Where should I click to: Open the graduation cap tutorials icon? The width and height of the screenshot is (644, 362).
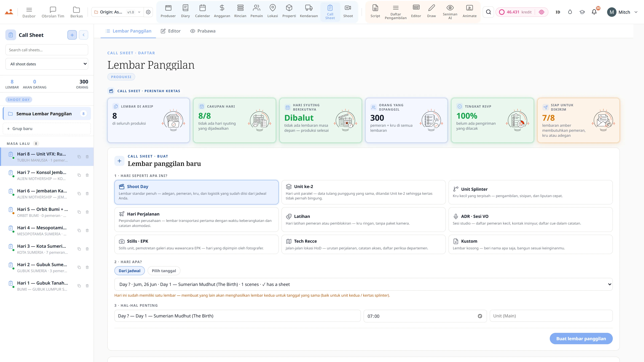point(582,12)
